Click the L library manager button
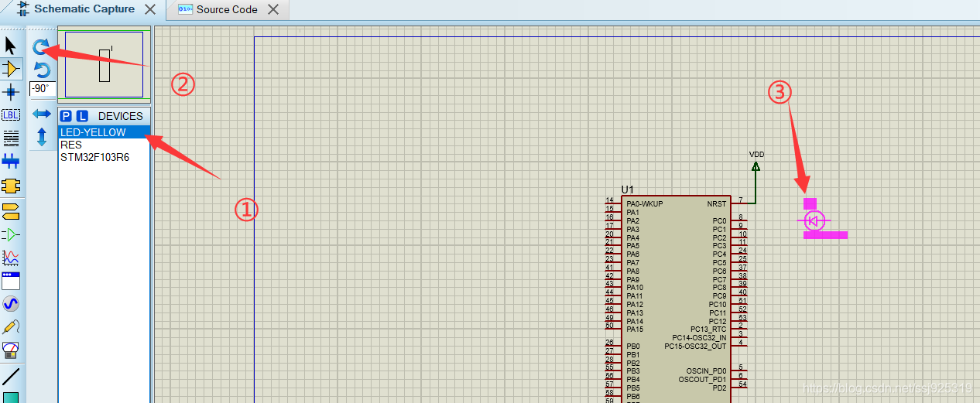This screenshot has height=403, width=980. coord(82,116)
